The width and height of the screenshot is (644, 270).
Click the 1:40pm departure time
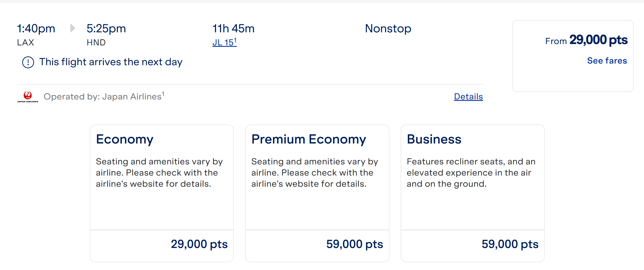pos(36,29)
